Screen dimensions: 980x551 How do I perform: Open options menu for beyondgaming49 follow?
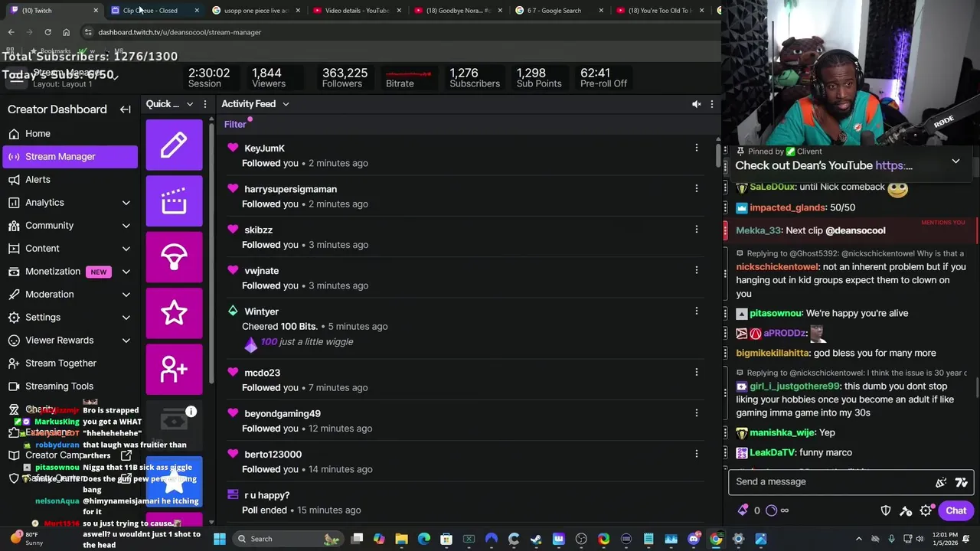(x=696, y=412)
